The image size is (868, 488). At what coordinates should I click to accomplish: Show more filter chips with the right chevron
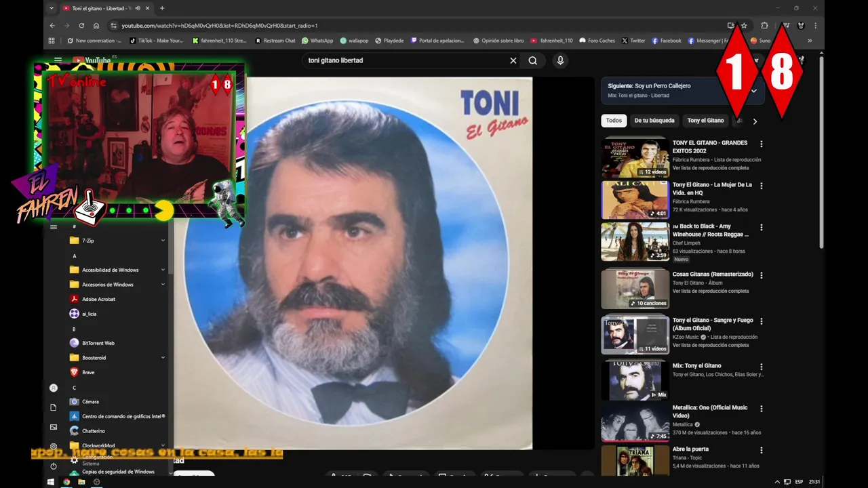(x=755, y=121)
